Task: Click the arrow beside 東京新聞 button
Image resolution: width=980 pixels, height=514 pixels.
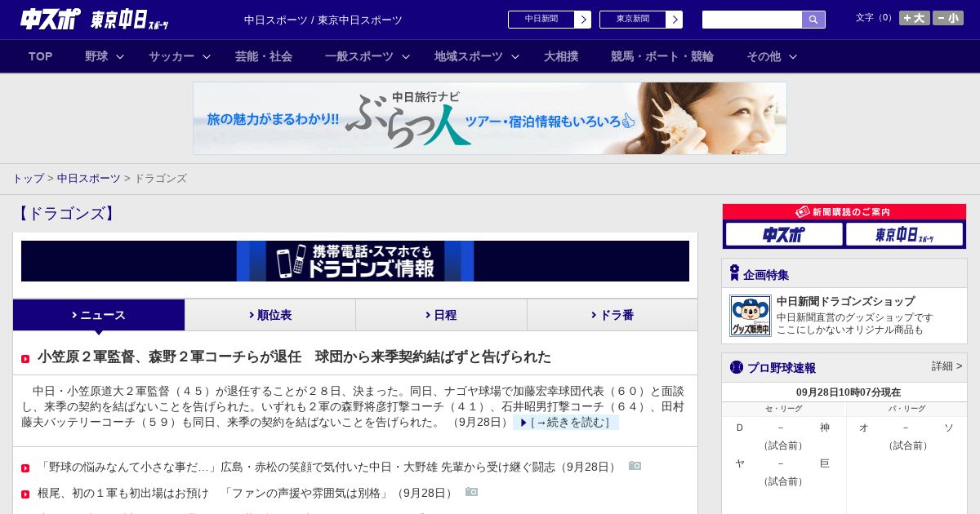Action: tap(675, 20)
